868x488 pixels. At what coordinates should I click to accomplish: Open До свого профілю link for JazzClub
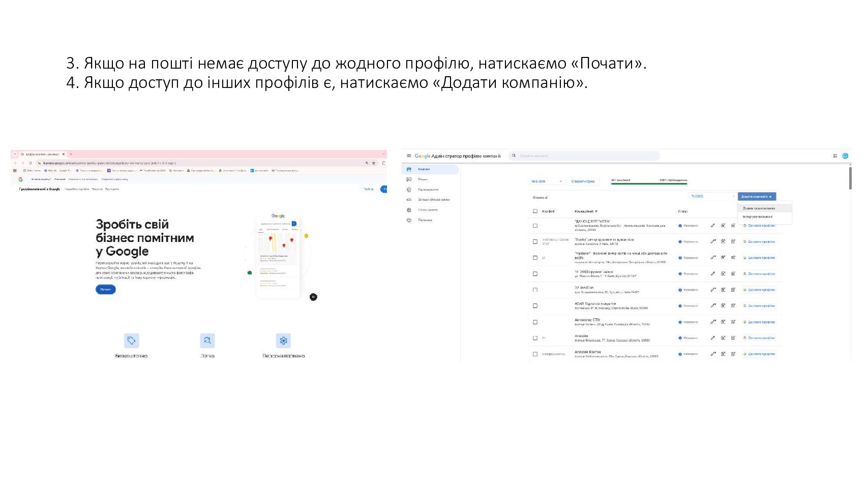[x=759, y=290]
